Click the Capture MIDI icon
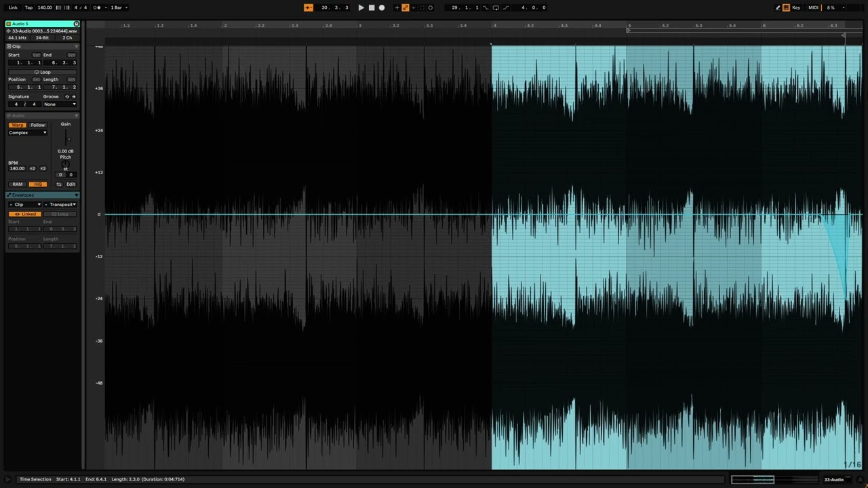This screenshot has height=488, width=868. tap(422, 7)
